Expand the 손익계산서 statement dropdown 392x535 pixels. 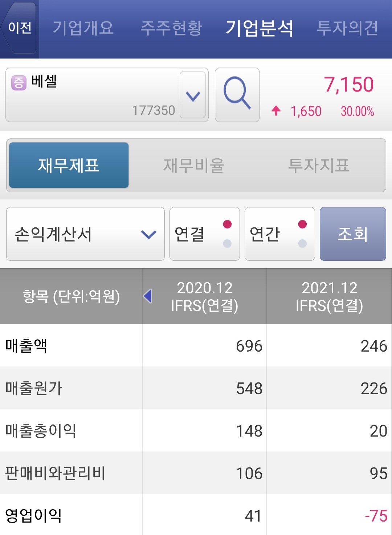[x=85, y=234]
